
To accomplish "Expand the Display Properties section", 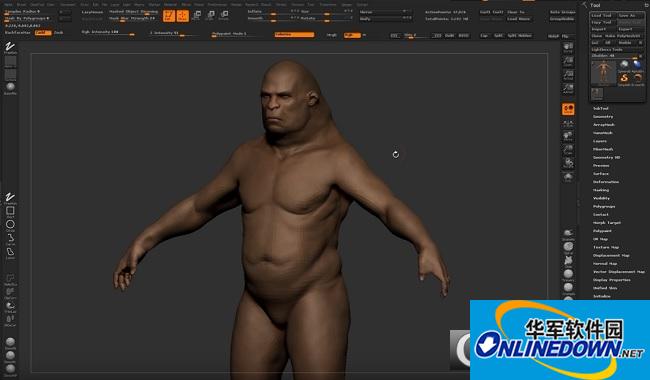I will click(x=611, y=280).
